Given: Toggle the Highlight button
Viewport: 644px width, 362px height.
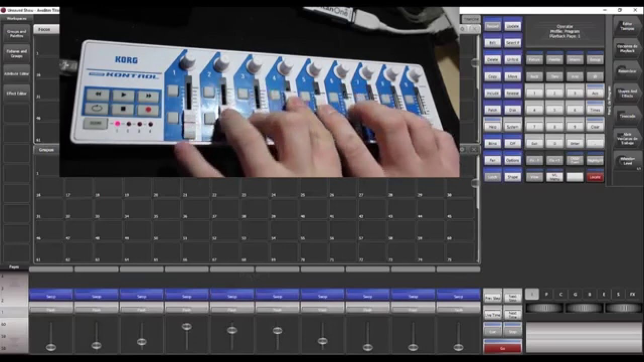Looking at the screenshot, I should click(595, 159).
